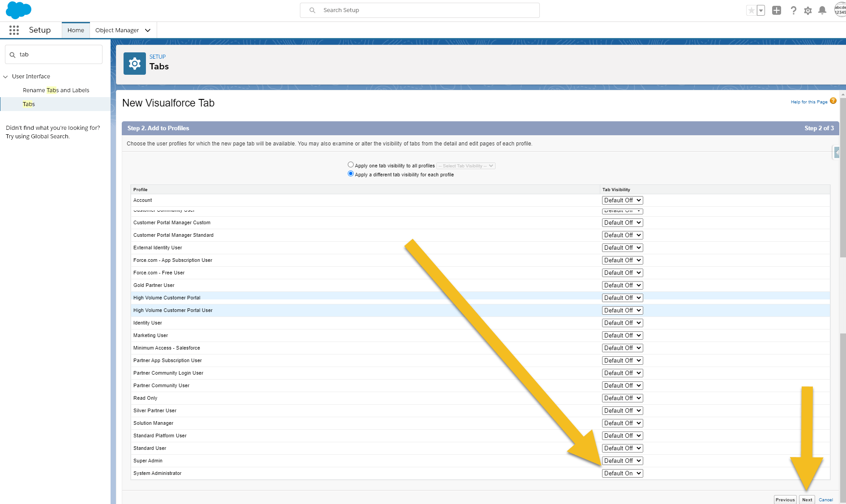846x504 pixels.
Task: Open the Salesforce App Launcher grid icon
Action: 14,30
